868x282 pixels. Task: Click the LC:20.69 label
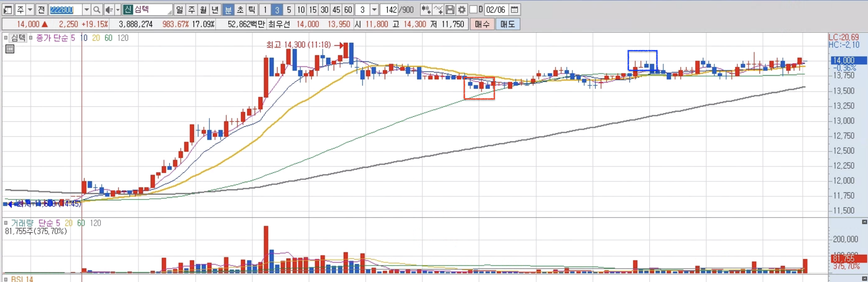[844, 37]
